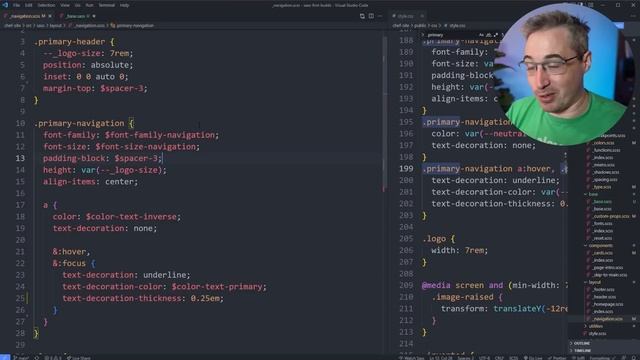Click '.image-raised' in the right editor
Screen dimensions: 640x360
tap(462, 297)
